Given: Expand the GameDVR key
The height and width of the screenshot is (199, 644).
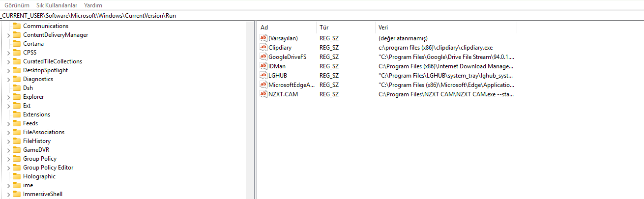Looking at the screenshot, I should point(8,150).
